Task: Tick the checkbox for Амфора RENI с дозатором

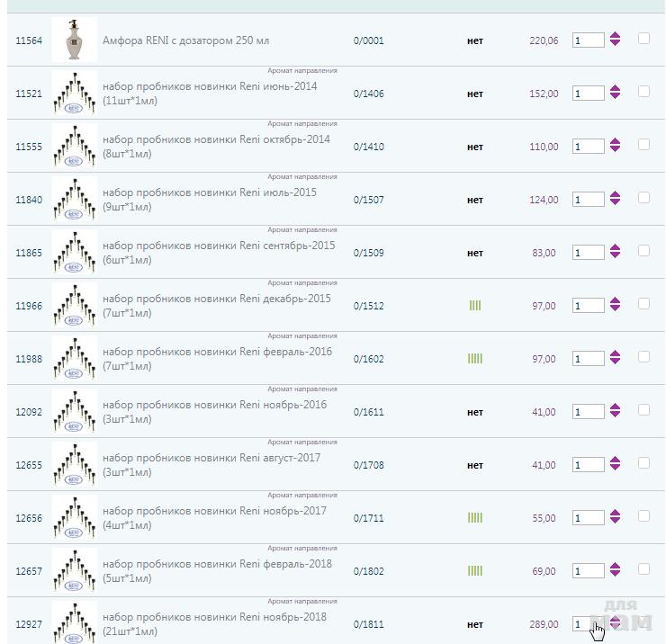Action: tap(643, 39)
